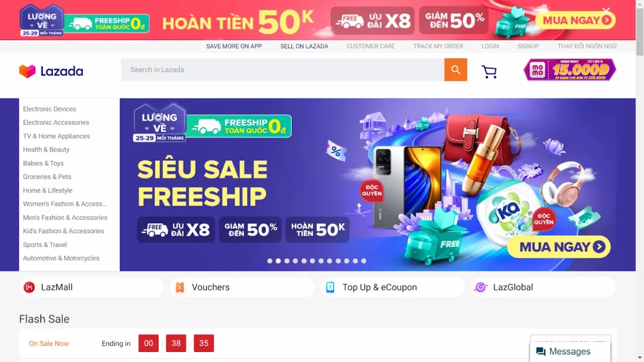This screenshot has height=362, width=644.
Task: Expand the Health & Beauty category
Action: point(46,150)
